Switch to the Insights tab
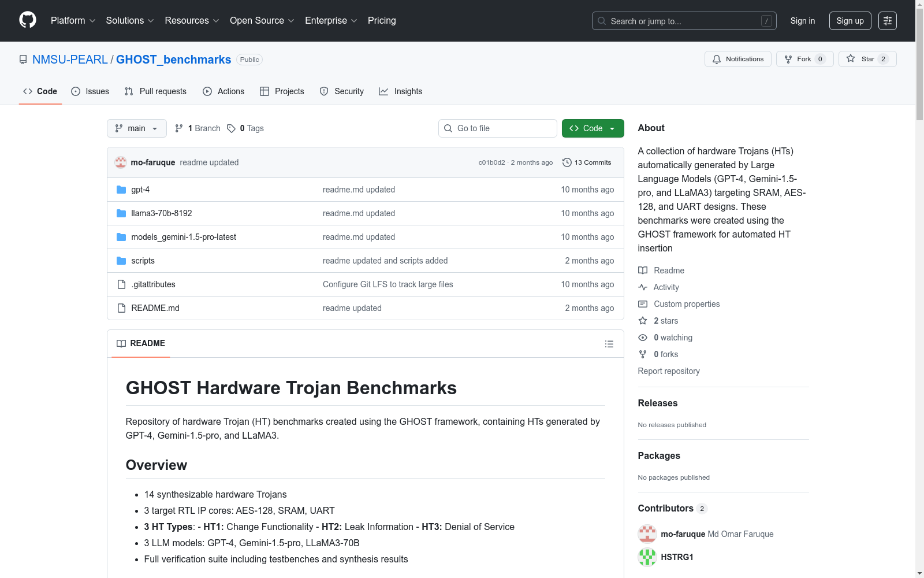Image resolution: width=924 pixels, height=578 pixels. pos(401,91)
